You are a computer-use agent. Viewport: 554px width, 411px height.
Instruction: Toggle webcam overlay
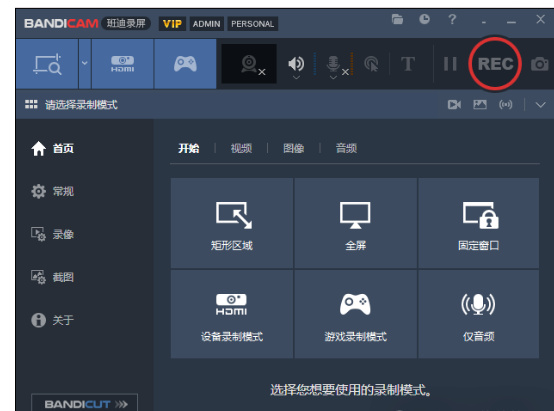(x=249, y=64)
